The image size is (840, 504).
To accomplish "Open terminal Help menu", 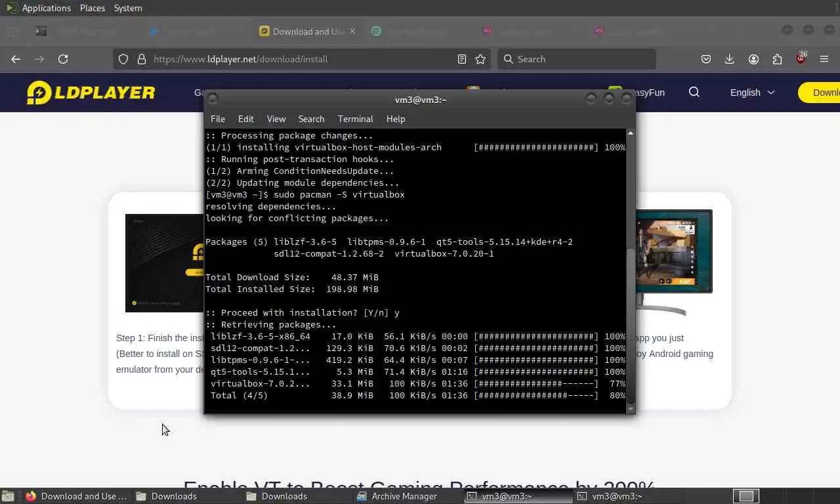I will 396,119.
